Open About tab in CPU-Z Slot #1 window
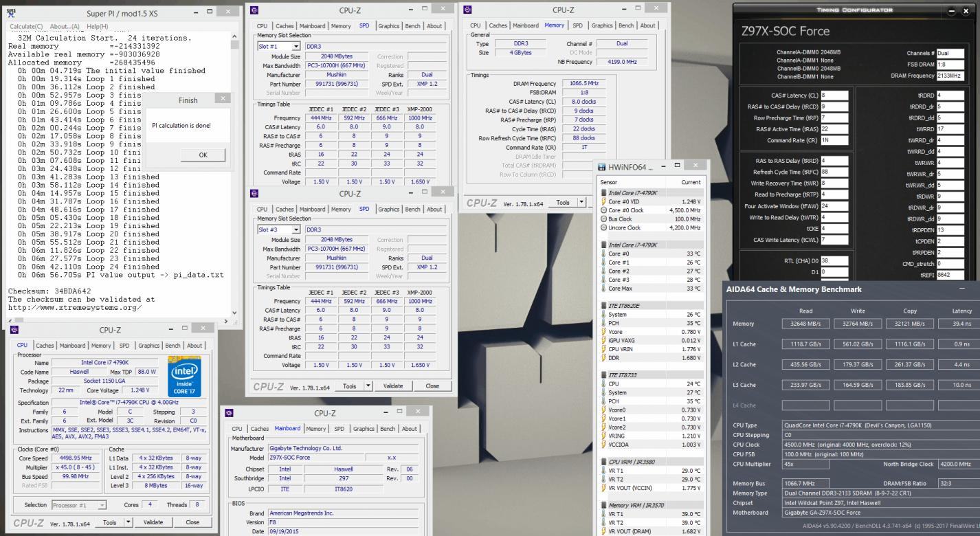 pos(434,25)
